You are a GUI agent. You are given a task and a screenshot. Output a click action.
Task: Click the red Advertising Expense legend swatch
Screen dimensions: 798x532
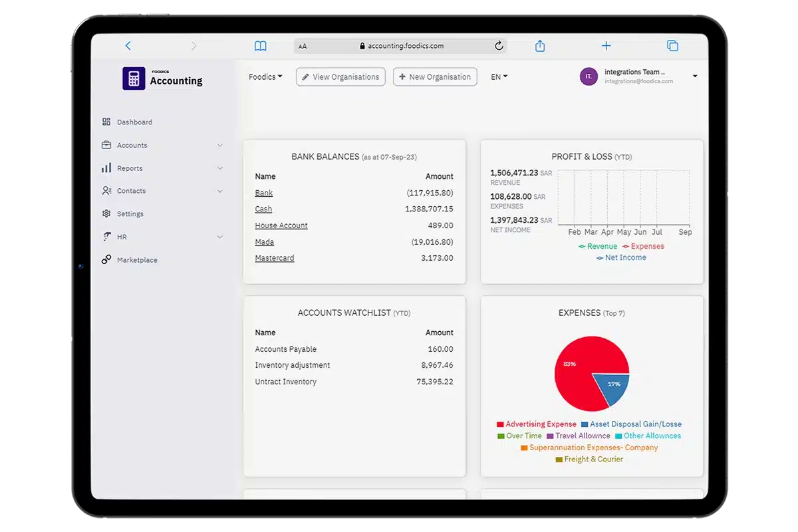click(x=500, y=424)
